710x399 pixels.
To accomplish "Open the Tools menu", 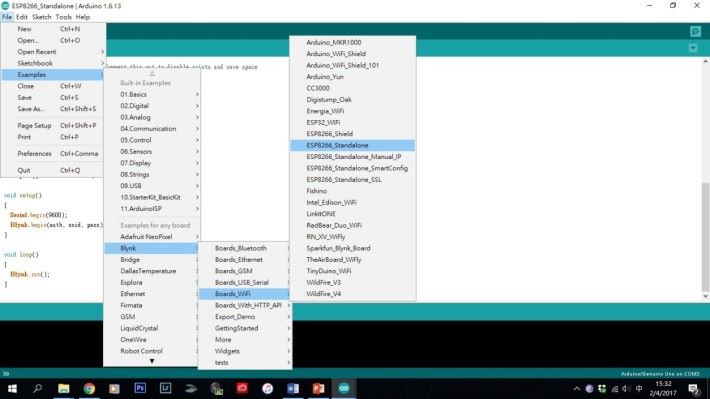I will [x=63, y=17].
